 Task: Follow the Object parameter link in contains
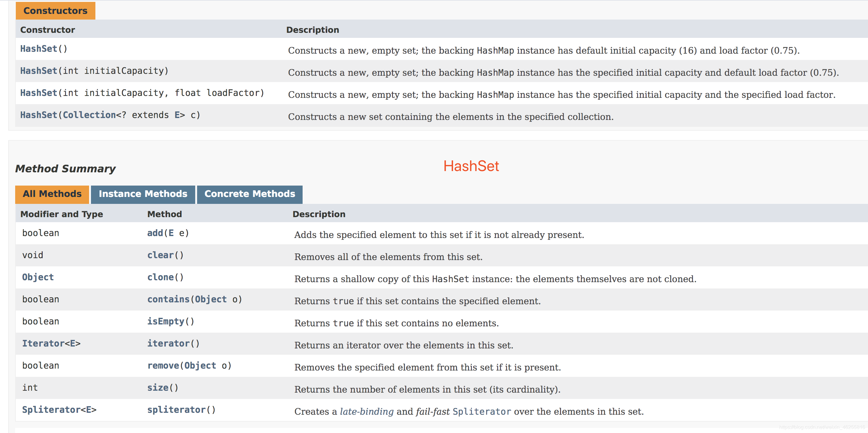click(211, 299)
